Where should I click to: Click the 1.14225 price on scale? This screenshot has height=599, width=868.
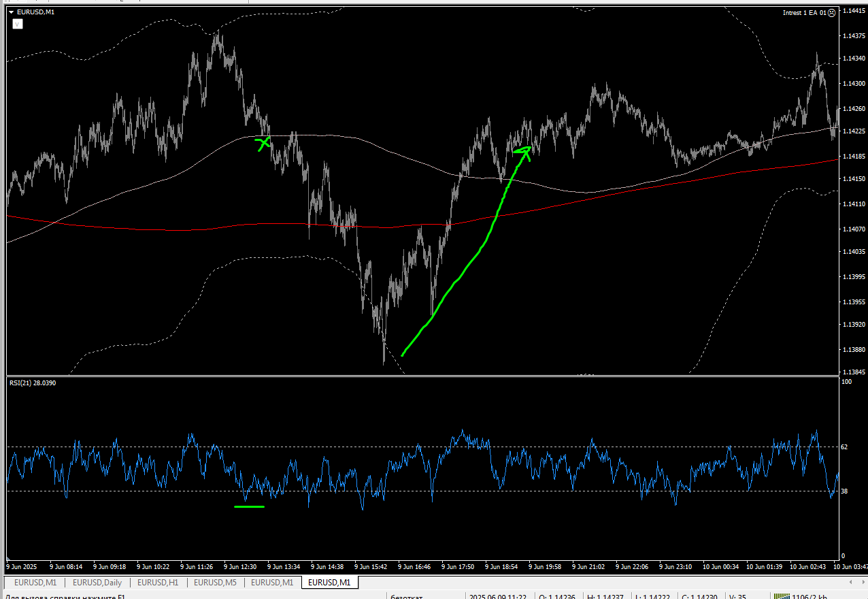[x=853, y=132]
